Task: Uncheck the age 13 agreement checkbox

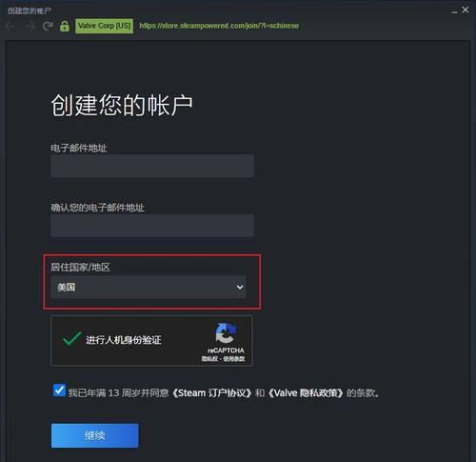Action: (x=59, y=391)
